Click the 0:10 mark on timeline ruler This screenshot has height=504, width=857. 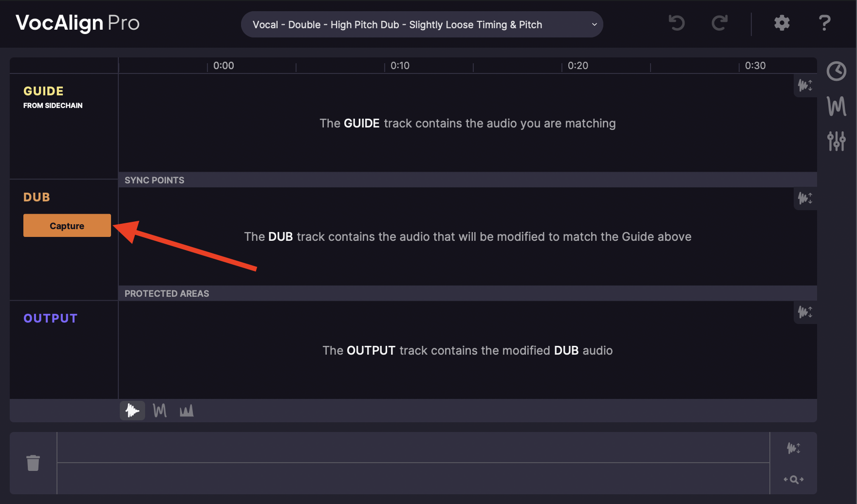coord(399,66)
